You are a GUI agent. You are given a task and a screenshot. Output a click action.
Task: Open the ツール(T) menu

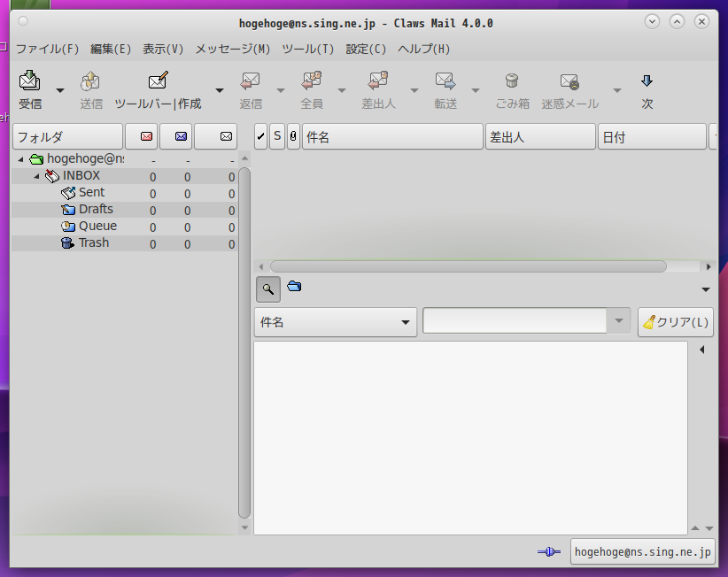(x=308, y=49)
